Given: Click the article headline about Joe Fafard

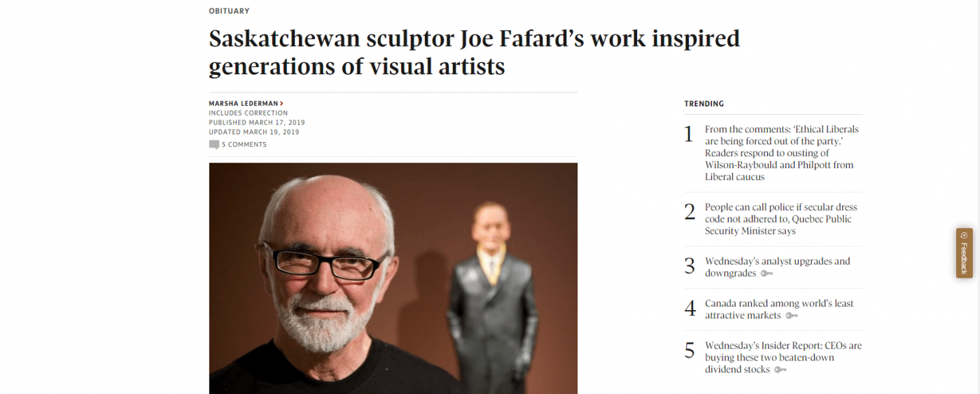Looking at the screenshot, I should [474, 52].
